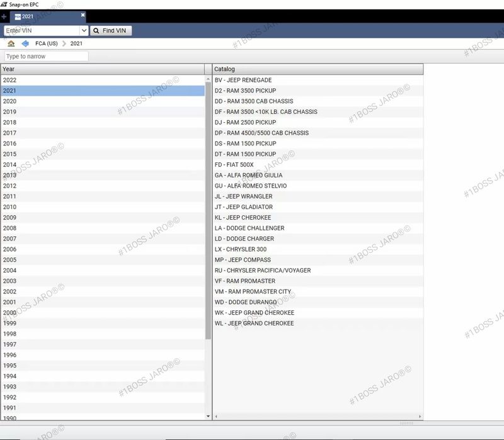Click down arrow of Year list scrollbar
This screenshot has width=504, height=440.
pyautogui.click(x=208, y=416)
